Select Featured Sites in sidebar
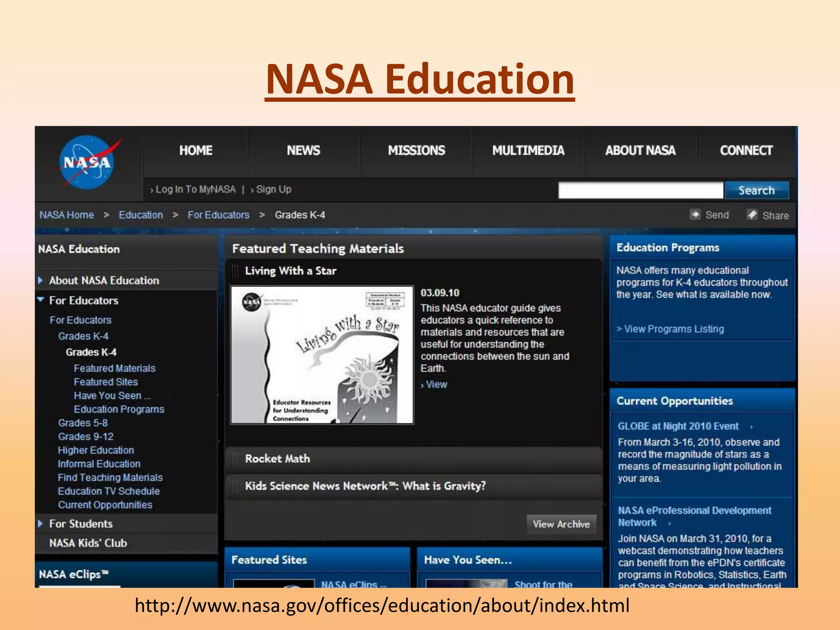 (106, 382)
